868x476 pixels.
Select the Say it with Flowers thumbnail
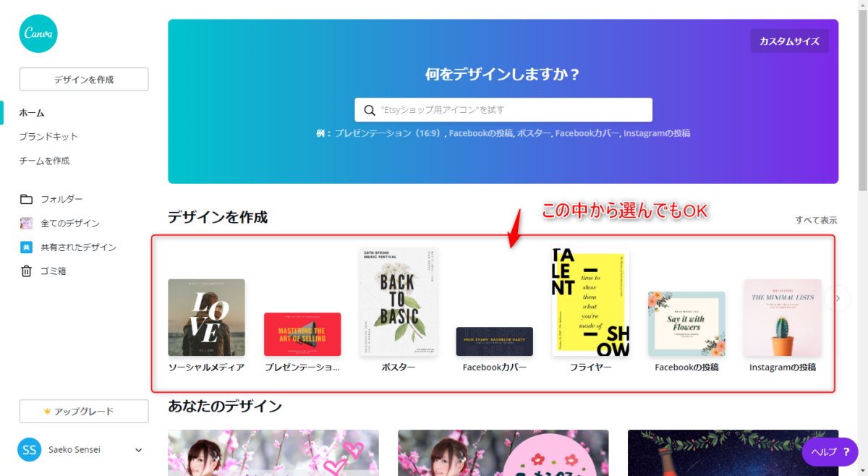coord(686,324)
